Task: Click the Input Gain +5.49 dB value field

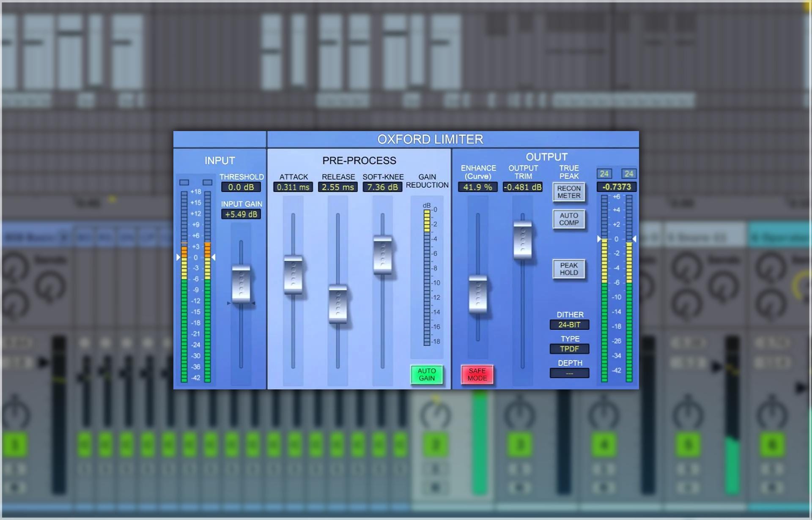Action: pyautogui.click(x=241, y=214)
